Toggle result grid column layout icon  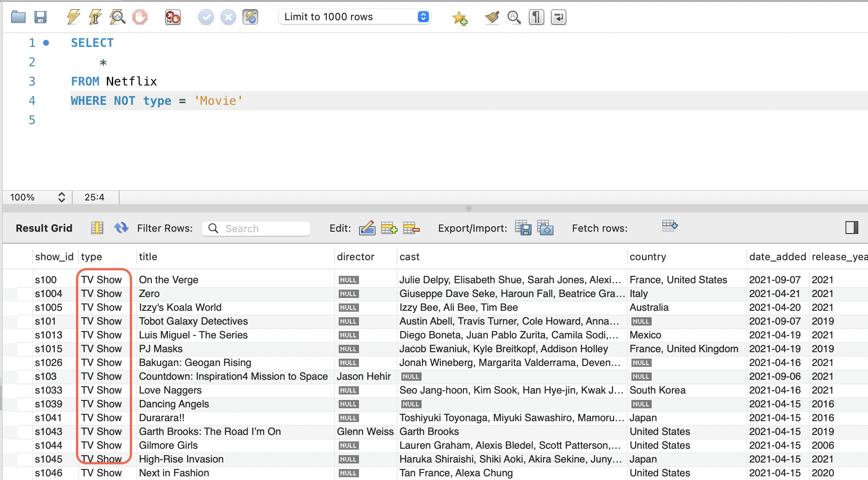point(97,228)
